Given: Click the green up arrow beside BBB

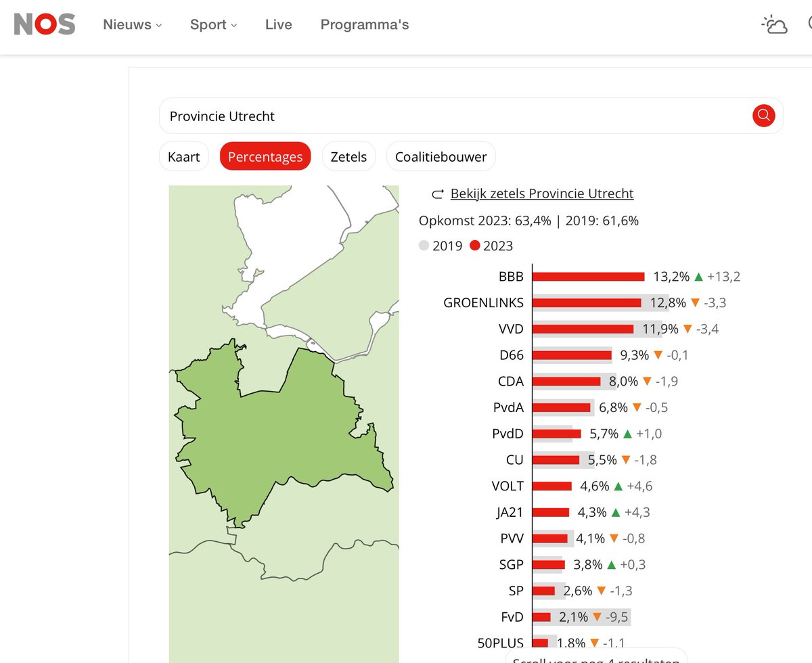Looking at the screenshot, I should click(x=698, y=277).
